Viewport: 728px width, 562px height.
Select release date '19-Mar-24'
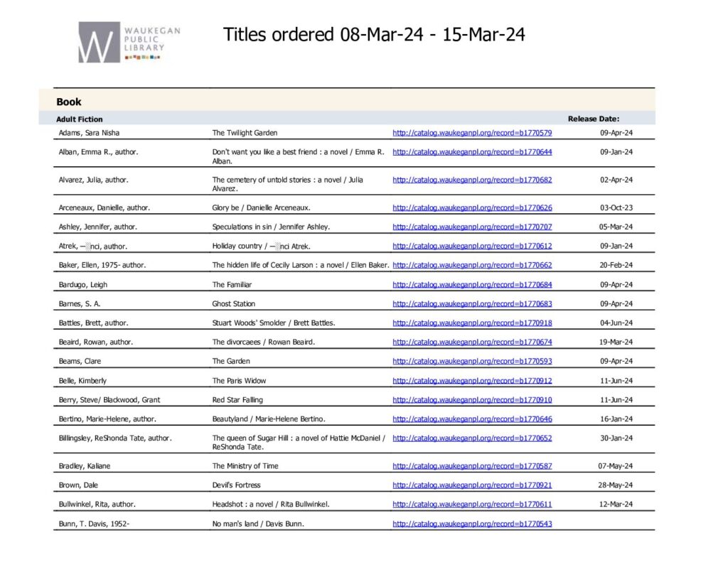(x=616, y=342)
